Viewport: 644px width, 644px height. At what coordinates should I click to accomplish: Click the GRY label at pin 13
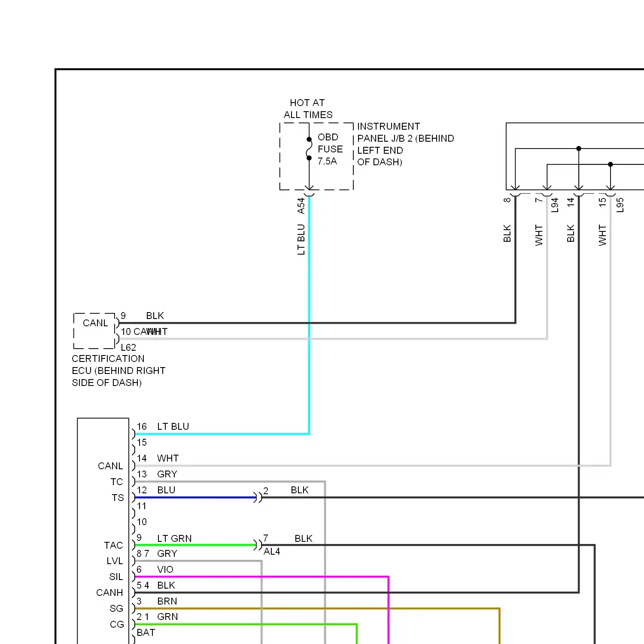[167, 474]
